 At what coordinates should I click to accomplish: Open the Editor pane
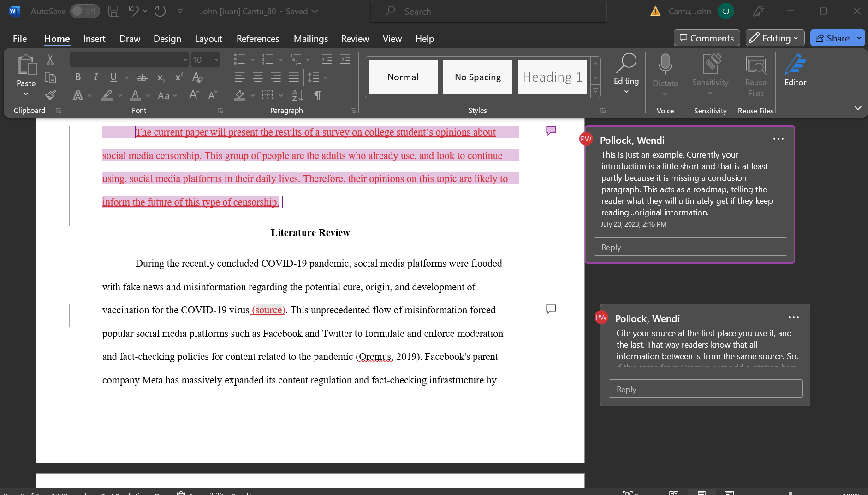795,70
